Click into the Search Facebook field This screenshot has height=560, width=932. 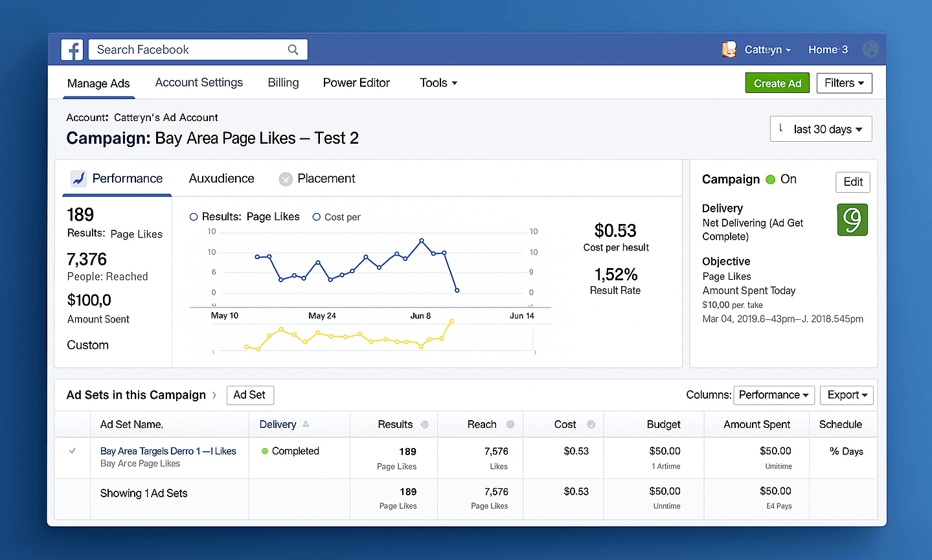click(x=198, y=50)
